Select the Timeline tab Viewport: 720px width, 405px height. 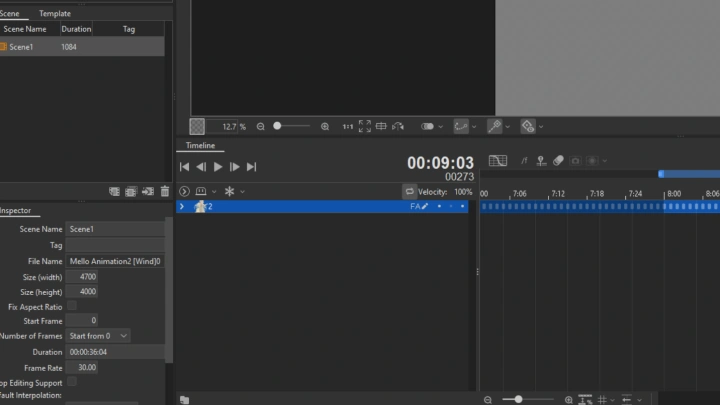click(200, 146)
